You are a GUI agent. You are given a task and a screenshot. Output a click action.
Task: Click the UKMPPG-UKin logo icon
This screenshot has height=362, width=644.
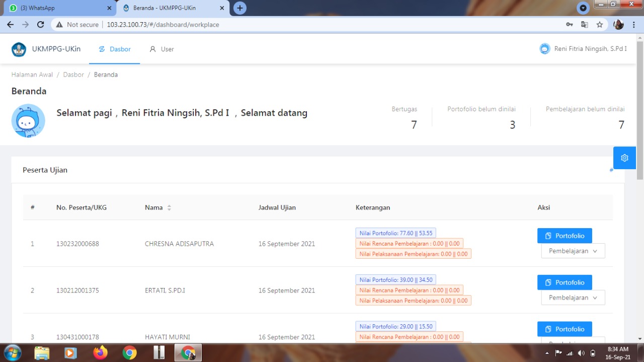(x=19, y=49)
